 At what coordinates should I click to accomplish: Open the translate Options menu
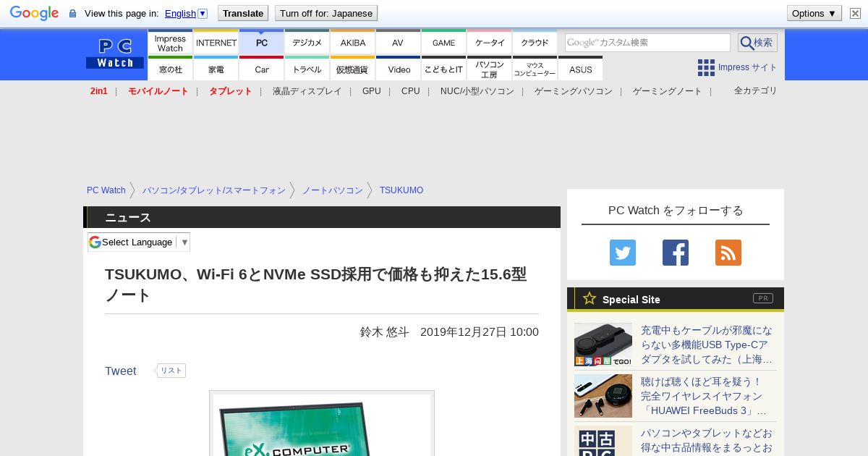[814, 13]
